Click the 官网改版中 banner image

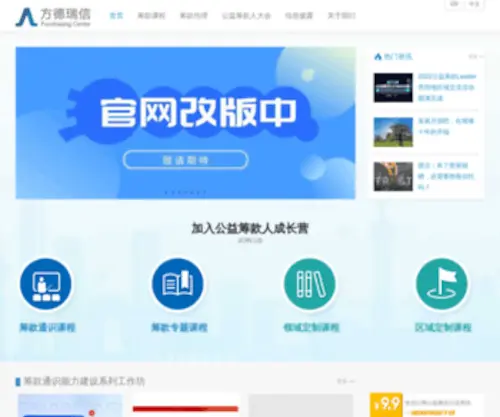(x=185, y=123)
